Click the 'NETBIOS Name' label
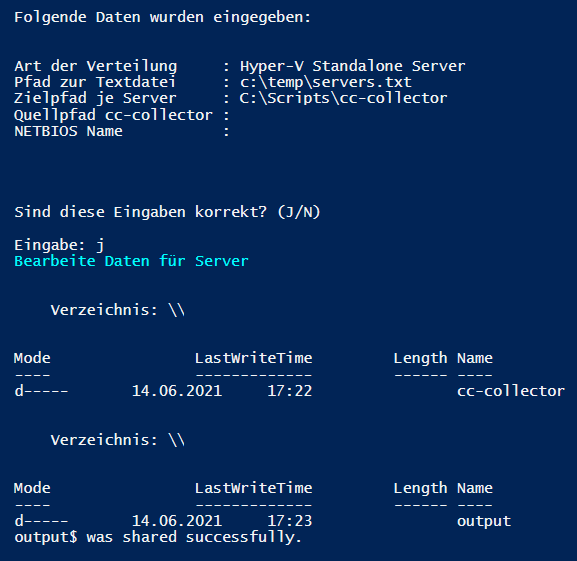The width and height of the screenshot is (577, 561). 68,131
